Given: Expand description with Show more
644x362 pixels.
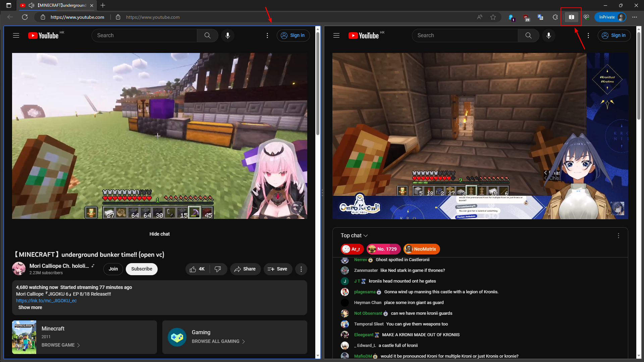Looking at the screenshot, I should tap(30, 307).
